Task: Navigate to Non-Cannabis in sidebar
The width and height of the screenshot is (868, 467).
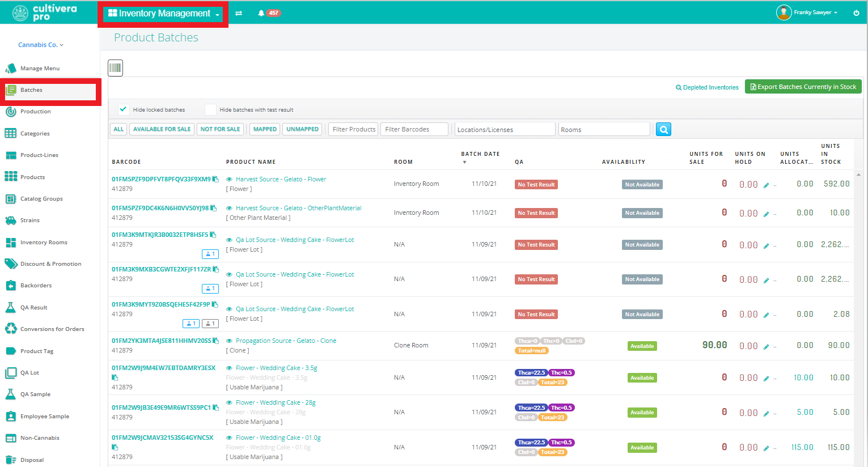Action: click(x=40, y=438)
